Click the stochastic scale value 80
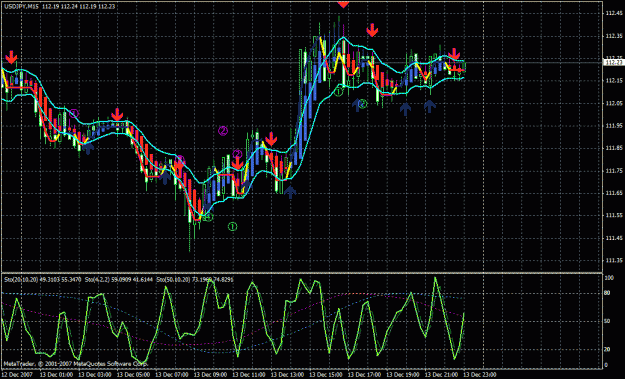The width and height of the screenshot is (625, 379). tap(607, 293)
